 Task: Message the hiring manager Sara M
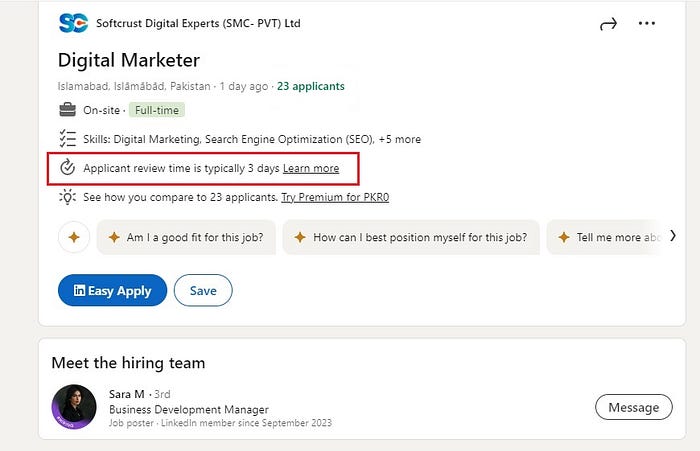[x=633, y=407]
